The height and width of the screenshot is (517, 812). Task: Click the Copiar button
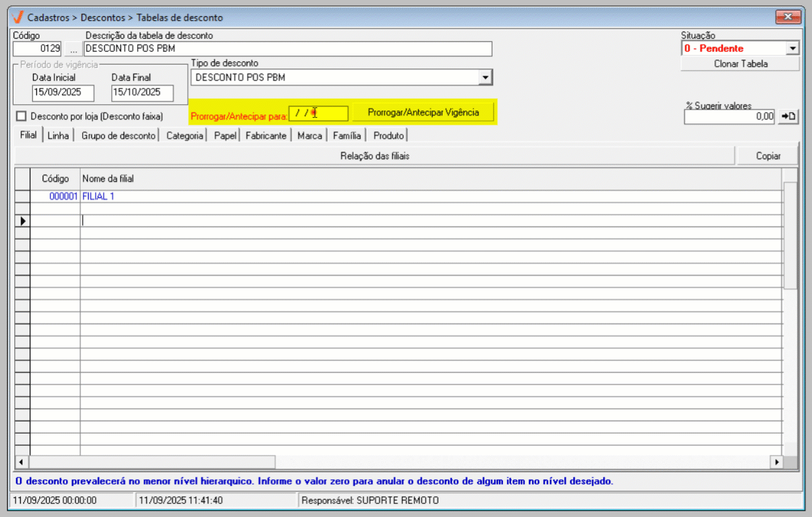click(768, 156)
